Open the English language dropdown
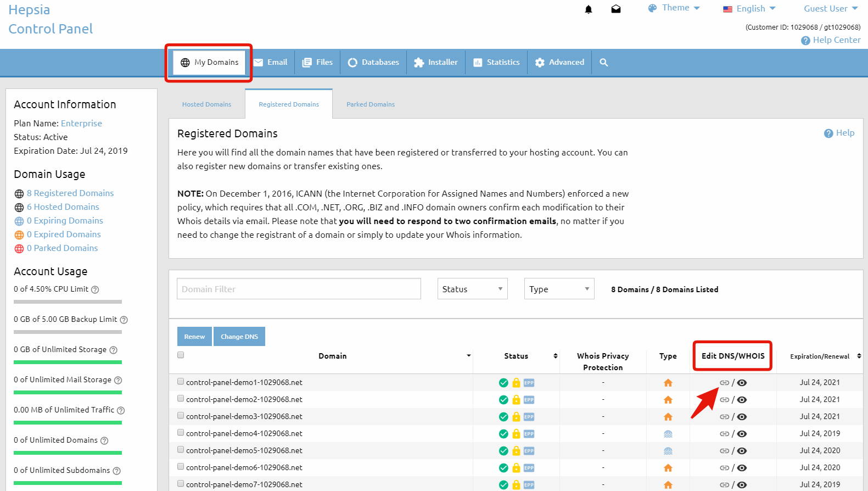 [x=749, y=9]
